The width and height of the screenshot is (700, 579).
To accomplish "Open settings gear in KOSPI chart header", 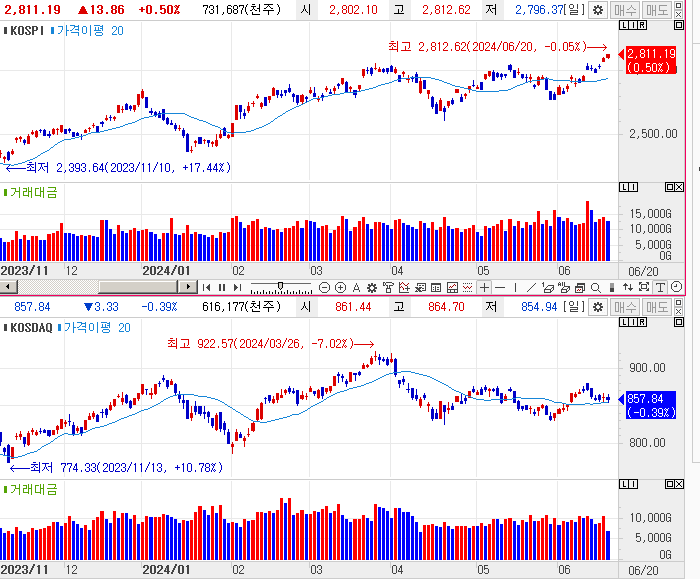I will (597, 10).
